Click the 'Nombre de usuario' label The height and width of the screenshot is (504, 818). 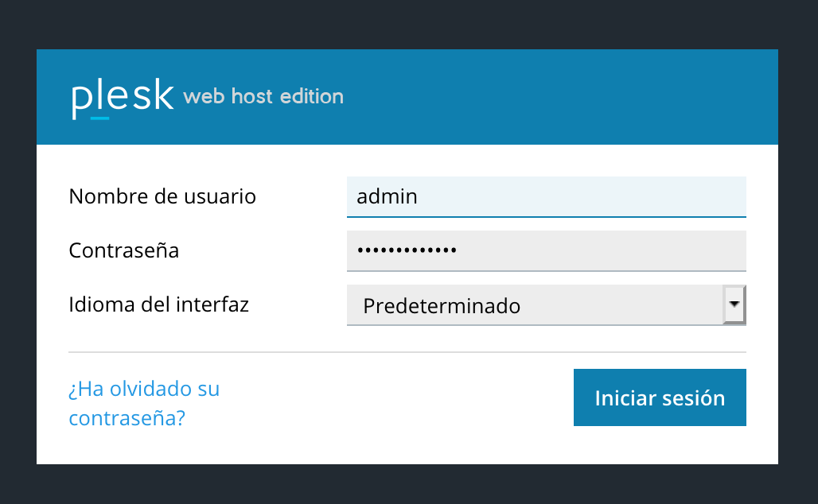pos(162,196)
